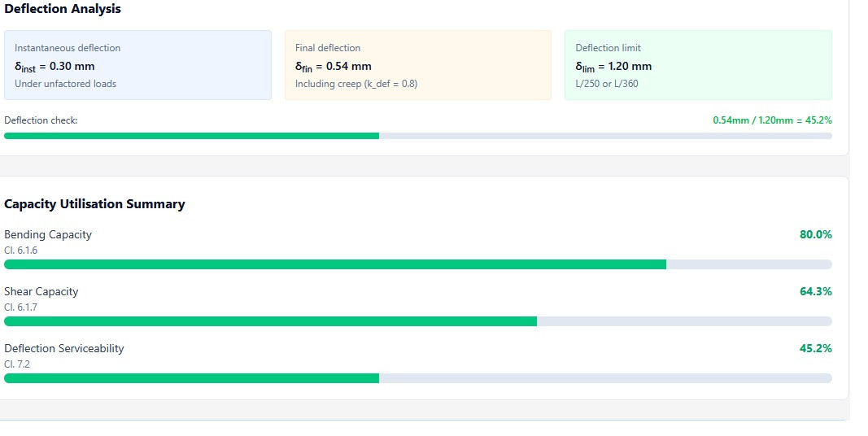Select the Shear Capacity label
Viewport: 868px width, 436px height.
coord(41,291)
